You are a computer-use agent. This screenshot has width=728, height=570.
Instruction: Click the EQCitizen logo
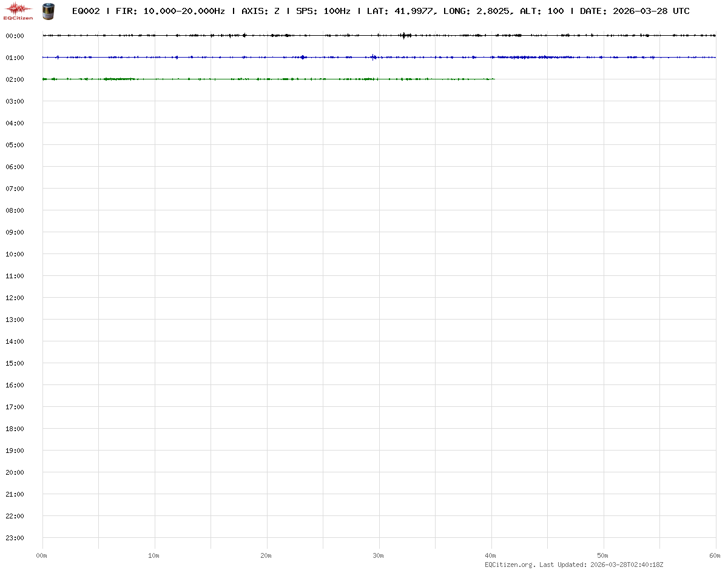click(x=18, y=10)
